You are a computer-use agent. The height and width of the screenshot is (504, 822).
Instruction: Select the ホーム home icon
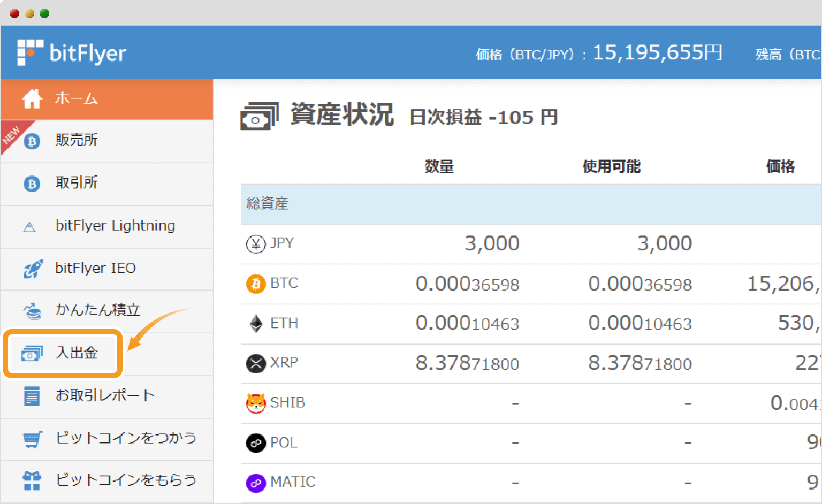[x=32, y=98]
